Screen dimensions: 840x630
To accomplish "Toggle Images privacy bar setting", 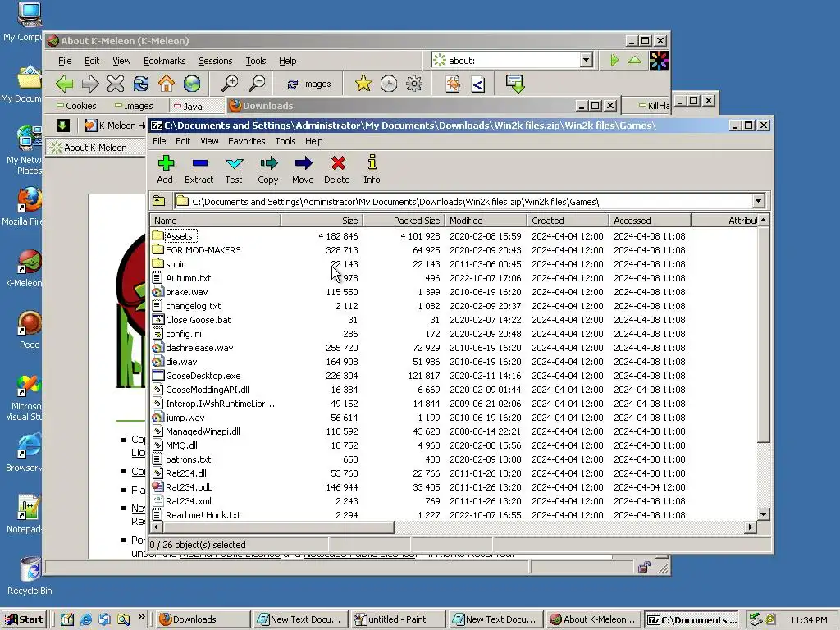I will [134, 106].
